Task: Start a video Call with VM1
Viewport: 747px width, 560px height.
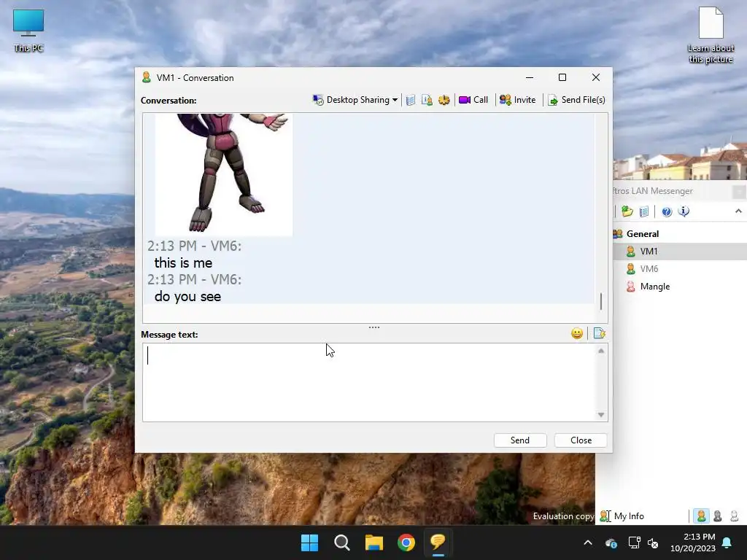Action: tap(473, 100)
